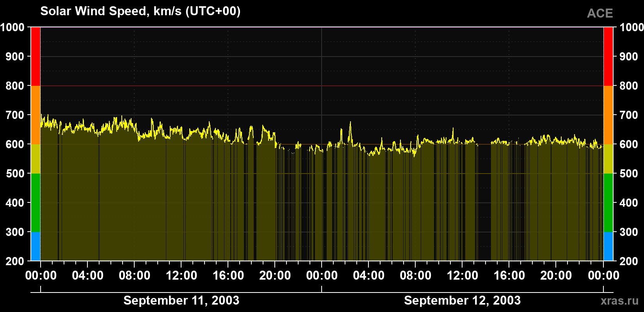This screenshot has height=312, width=644.
Task: Click the 20:00 time label for September 11
Action: coord(275,276)
